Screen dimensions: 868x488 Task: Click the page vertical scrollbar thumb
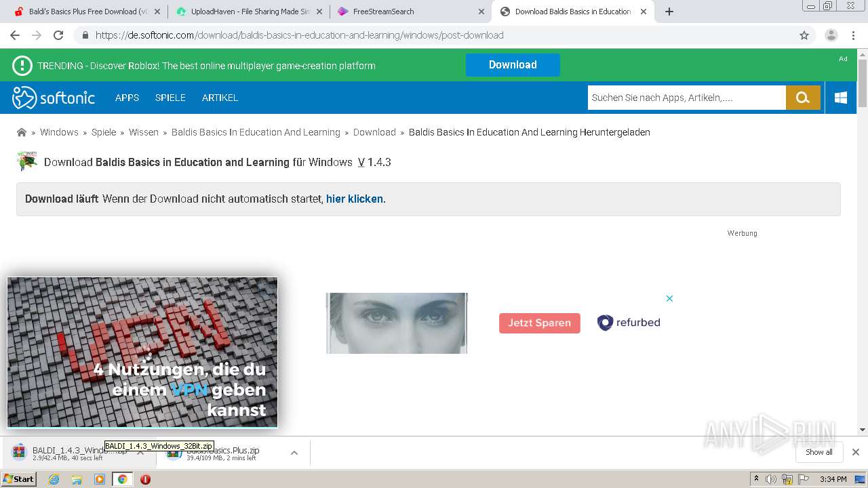coord(863,83)
